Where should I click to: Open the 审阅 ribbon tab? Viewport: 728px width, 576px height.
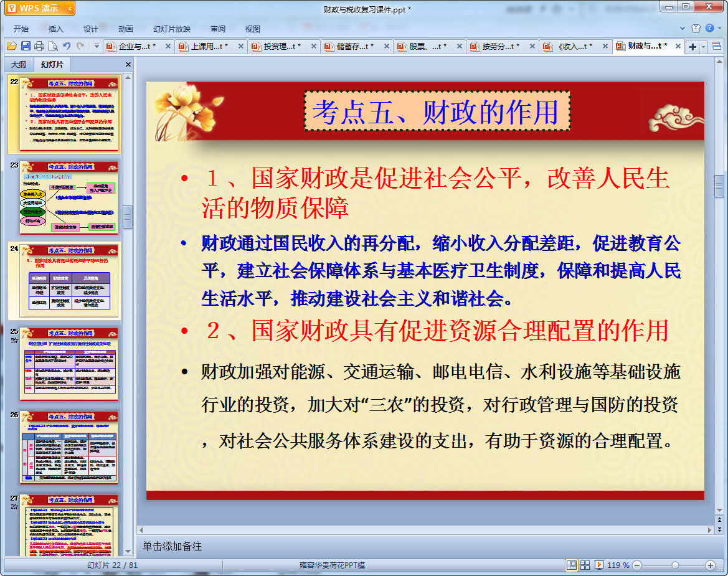(x=218, y=29)
